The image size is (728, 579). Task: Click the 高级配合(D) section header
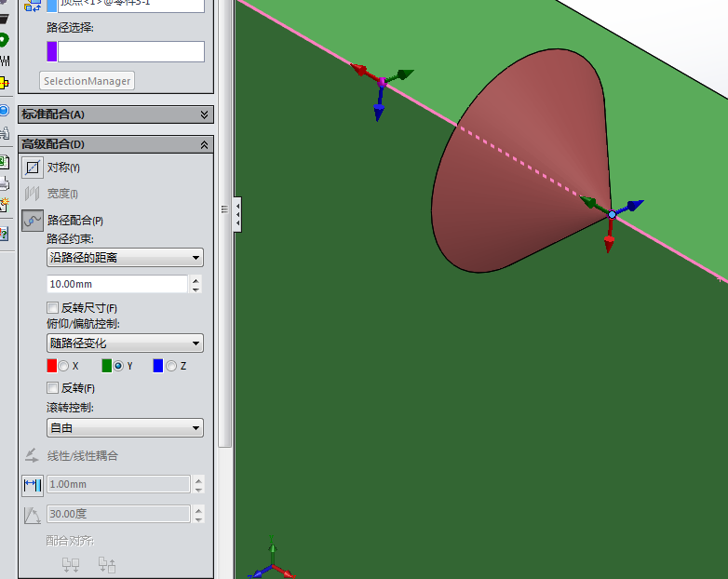[x=115, y=144]
